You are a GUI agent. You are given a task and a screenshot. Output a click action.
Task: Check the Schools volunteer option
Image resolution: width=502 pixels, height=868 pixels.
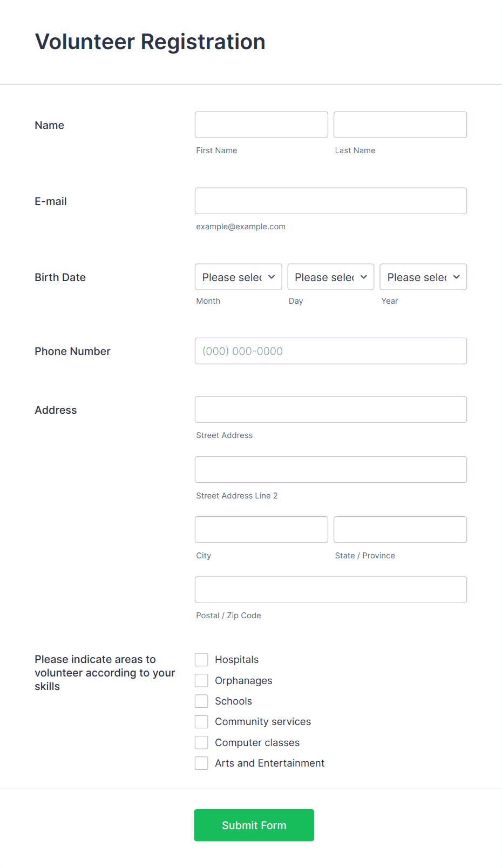[x=201, y=701]
